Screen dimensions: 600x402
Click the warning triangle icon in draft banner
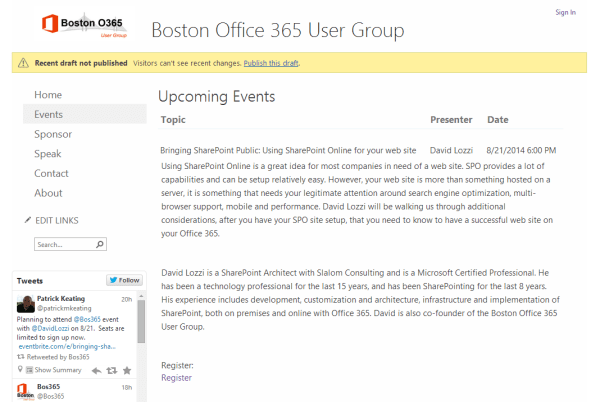click(x=23, y=63)
